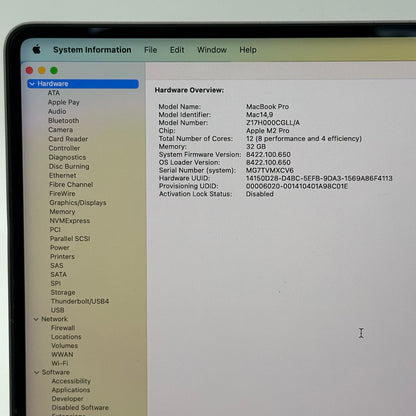This screenshot has width=416, height=416.
Task: Select SPI in the sidebar
Action: click(56, 283)
